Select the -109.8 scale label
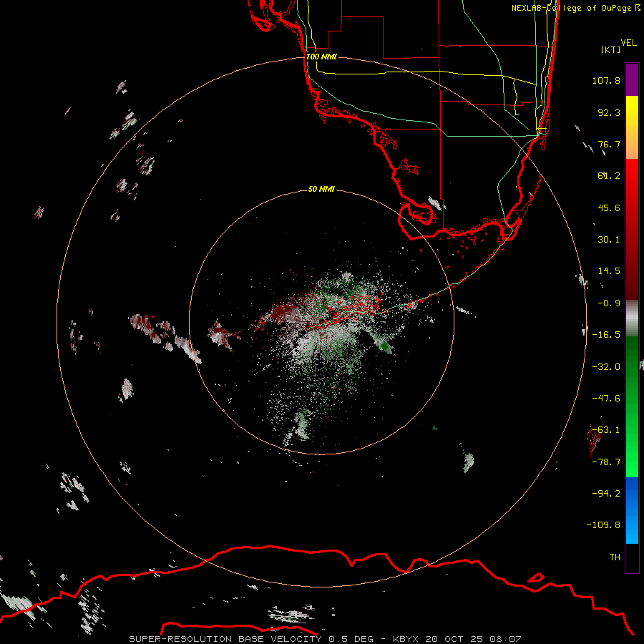The height and width of the screenshot is (644, 644). (x=603, y=525)
